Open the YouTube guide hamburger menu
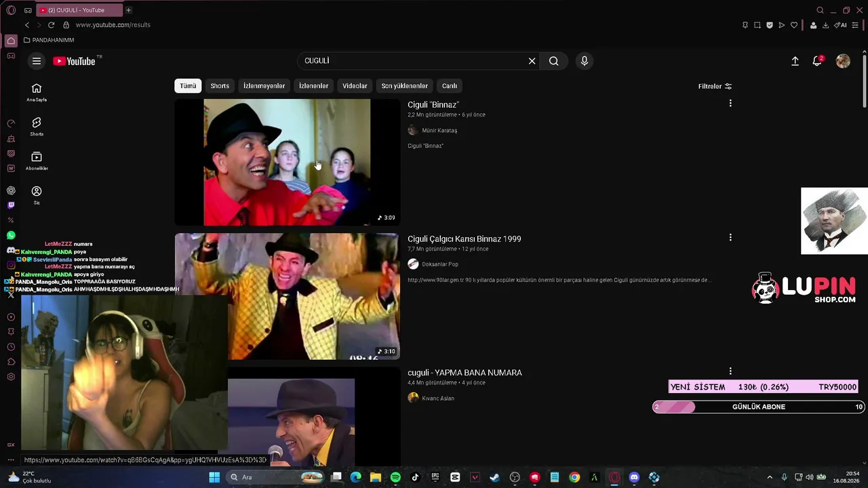The image size is (868, 488). (x=37, y=61)
